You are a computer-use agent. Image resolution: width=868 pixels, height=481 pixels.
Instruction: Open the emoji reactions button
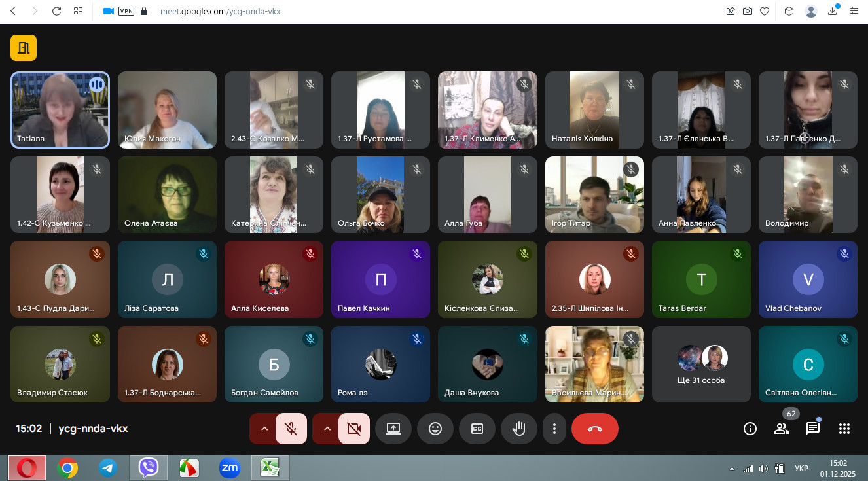click(435, 429)
